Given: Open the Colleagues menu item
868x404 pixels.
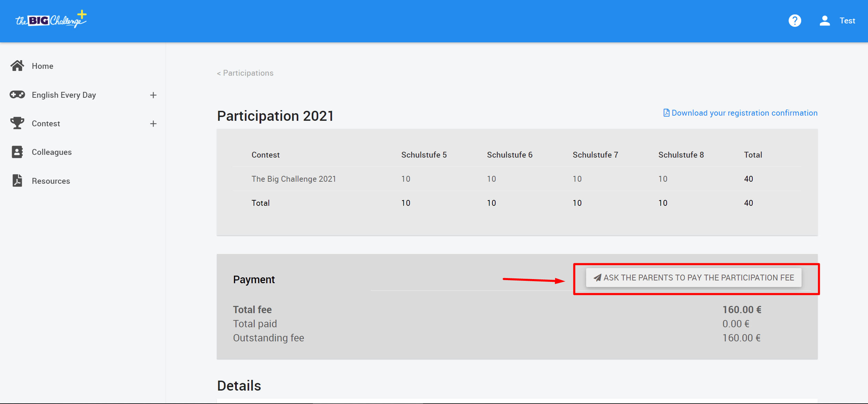Looking at the screenshot, I should point(52,152).
